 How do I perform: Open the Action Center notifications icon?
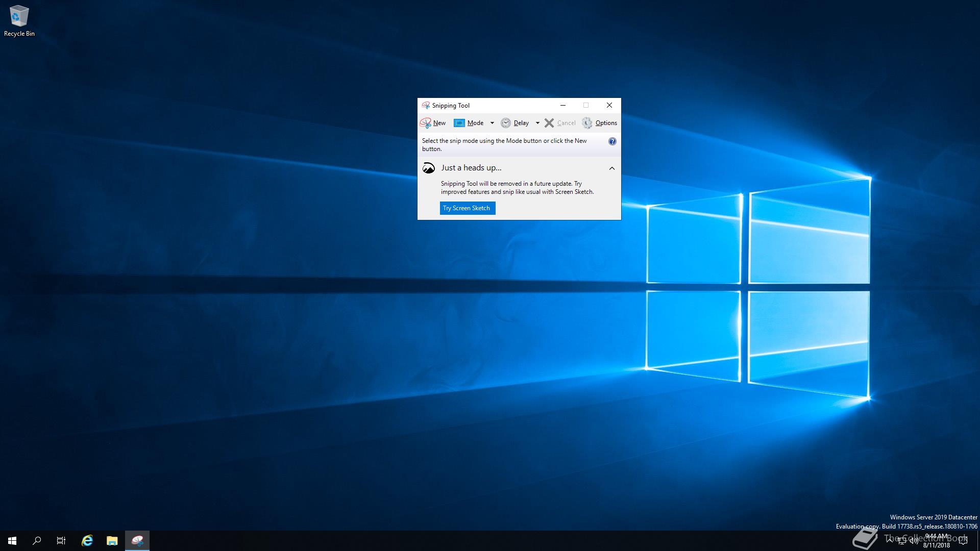(963, 541)
